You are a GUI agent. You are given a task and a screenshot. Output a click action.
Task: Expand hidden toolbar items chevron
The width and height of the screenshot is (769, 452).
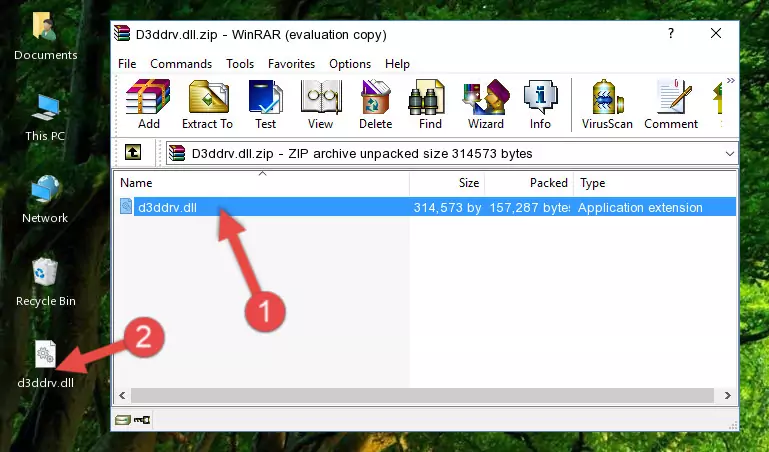731,81
